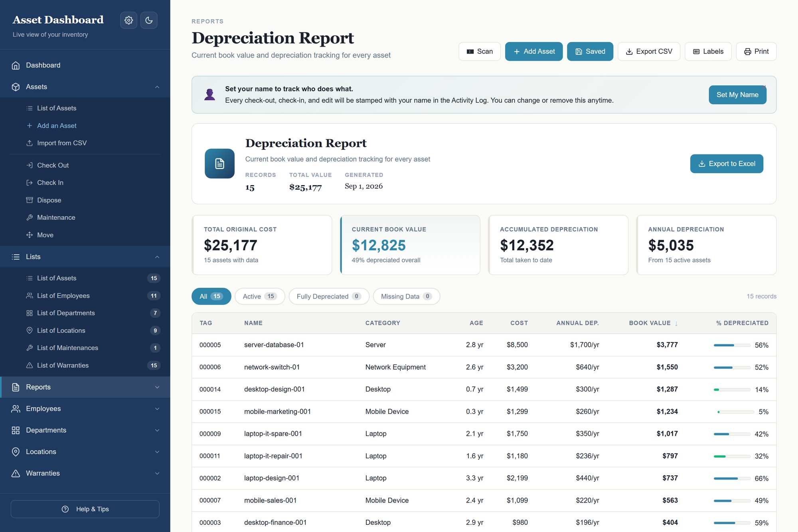Expand the Reports section chevron
Viewport: 798px width, 532px height.
pos(157,387)
